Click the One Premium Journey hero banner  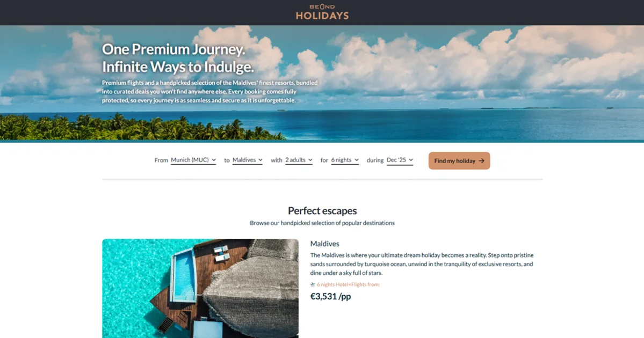pyautogui.click(x=322, y=83)
